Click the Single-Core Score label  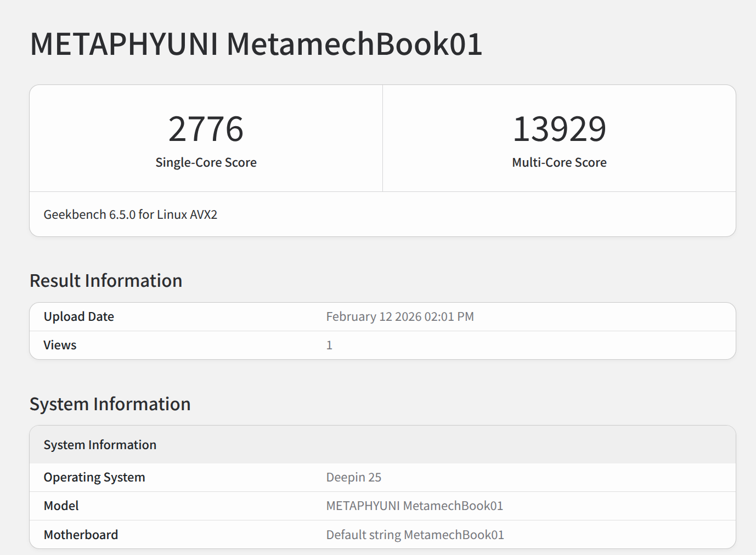tap(206, 162)
